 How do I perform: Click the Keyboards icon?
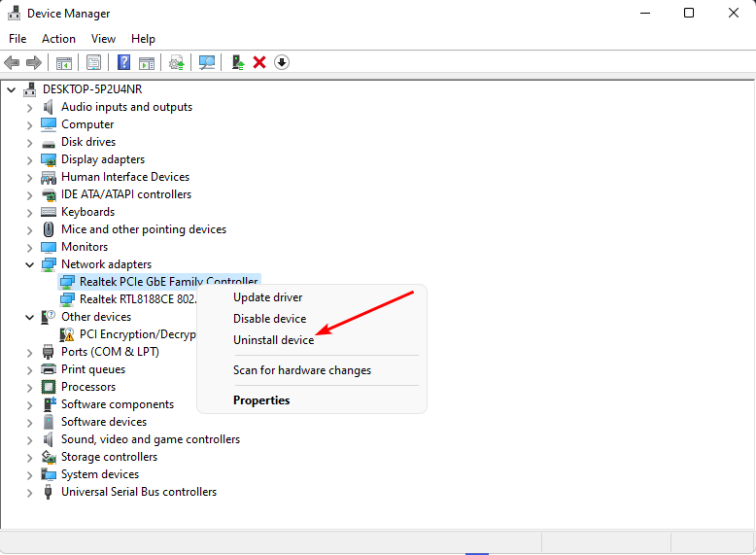49,212
